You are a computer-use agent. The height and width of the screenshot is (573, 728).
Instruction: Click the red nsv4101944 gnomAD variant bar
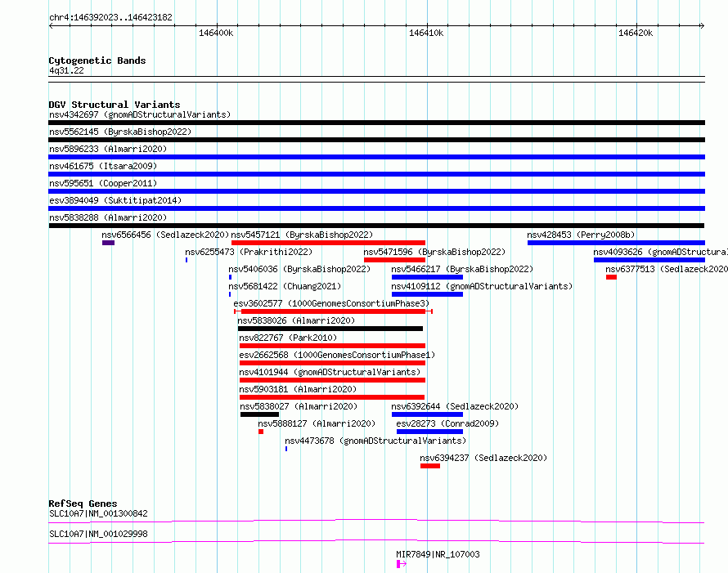332,380
